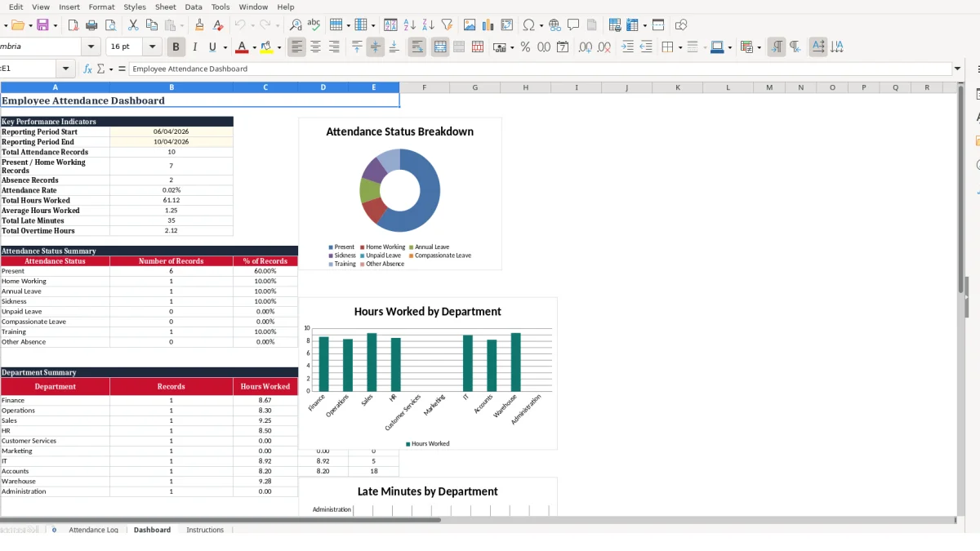Decrease cell indent
This screenshot has height=551, width=980.
646,47
